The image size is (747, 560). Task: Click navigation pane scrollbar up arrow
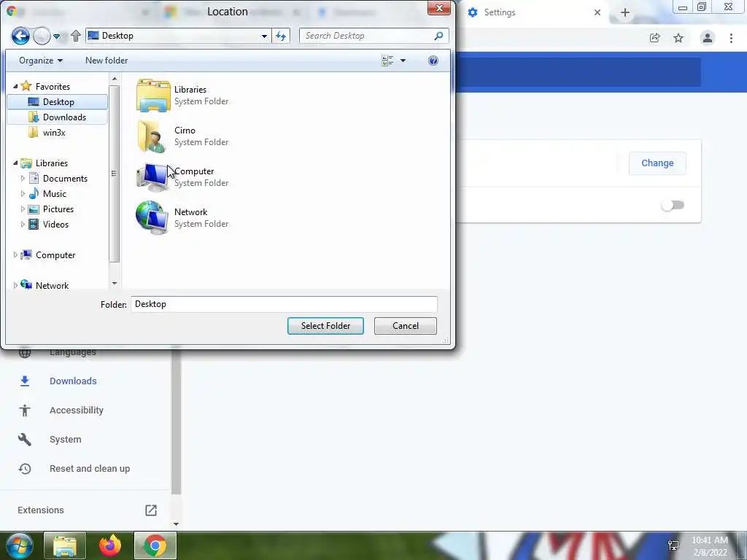pos(115,79)
